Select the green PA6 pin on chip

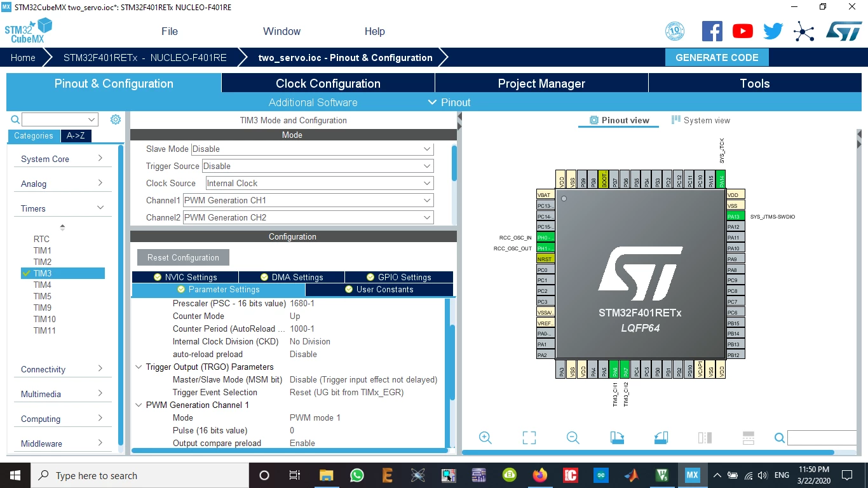(x=614, y=370)
